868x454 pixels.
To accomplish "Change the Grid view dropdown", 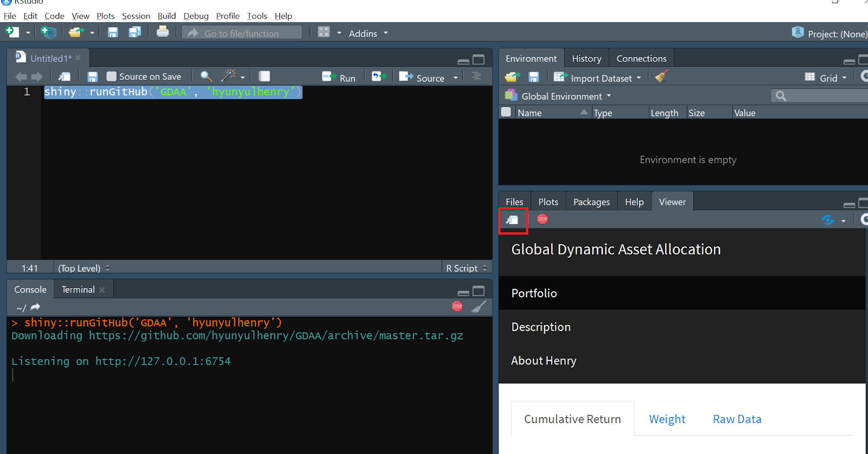I will (826, 78).
